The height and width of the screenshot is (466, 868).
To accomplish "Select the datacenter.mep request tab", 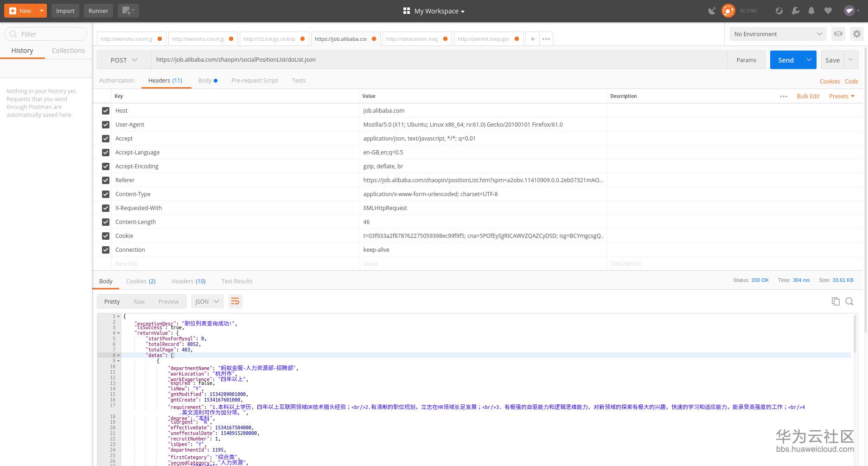I will point(416,39).
